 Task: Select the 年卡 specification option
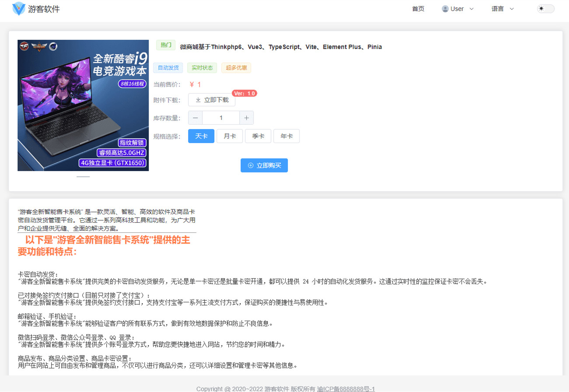(286, 136)
